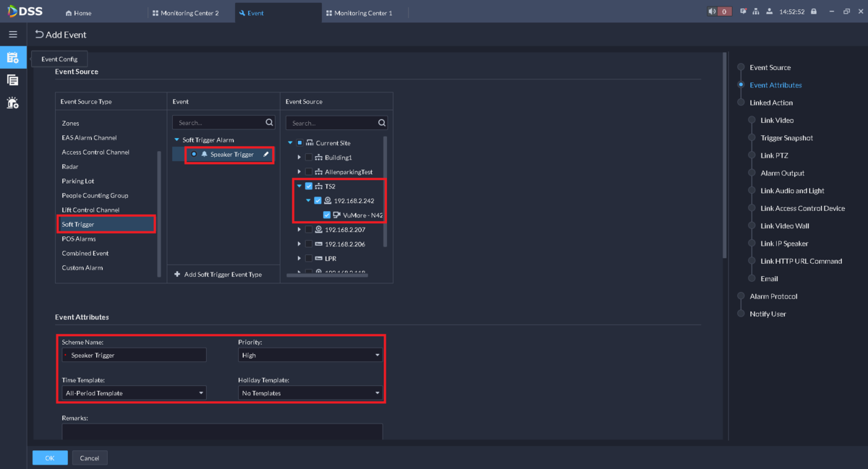Go to the Home tab
This screenshot has height=469, width=868.
pos(78,13)
